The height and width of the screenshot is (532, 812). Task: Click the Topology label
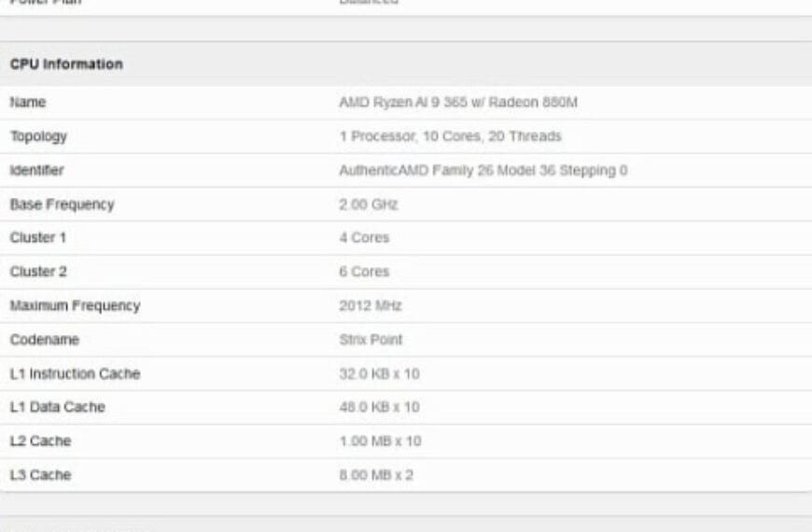[39, 136]
